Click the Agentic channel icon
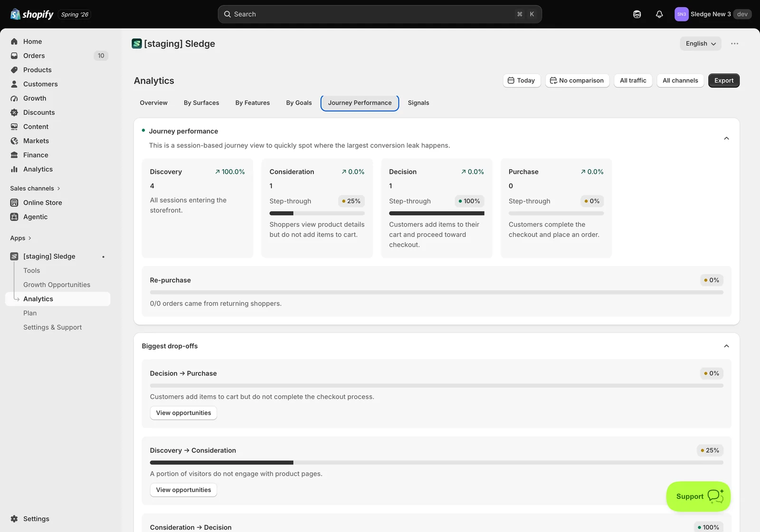The image size is (760, 532). [14, 217]
